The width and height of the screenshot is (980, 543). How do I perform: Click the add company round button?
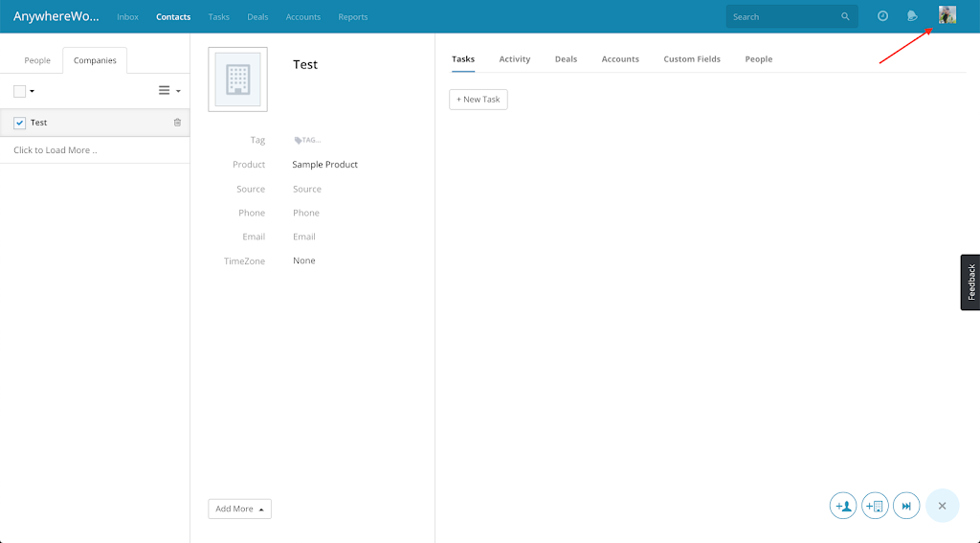tap(875, 506)
